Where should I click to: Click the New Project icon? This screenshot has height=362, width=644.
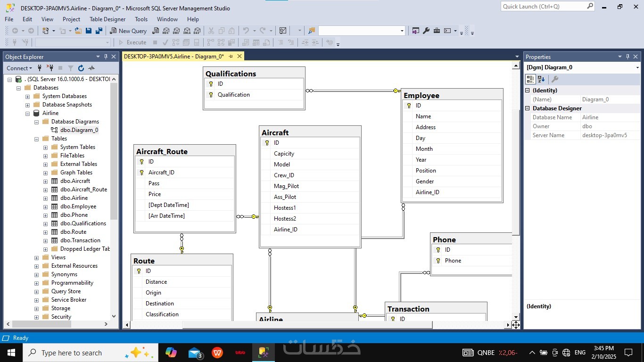pyautogui.click(x=46, y=31)
